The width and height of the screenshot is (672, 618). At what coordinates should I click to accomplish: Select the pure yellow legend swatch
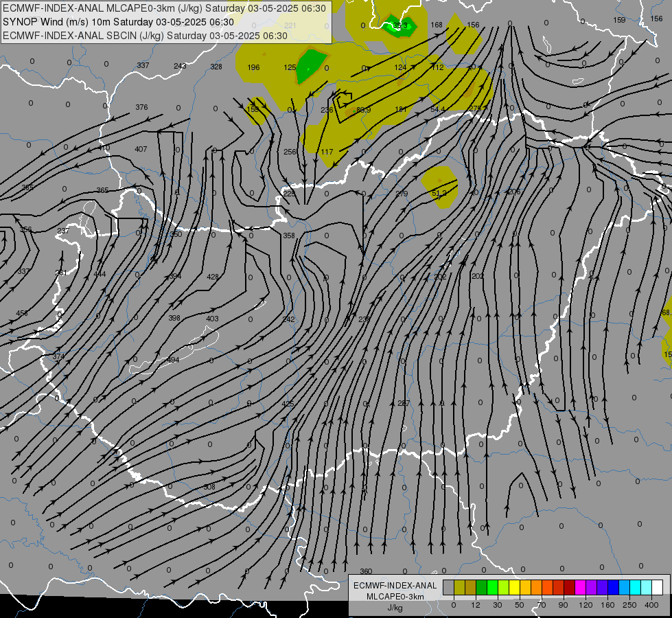pyautogui.click(x=514, y=588)
